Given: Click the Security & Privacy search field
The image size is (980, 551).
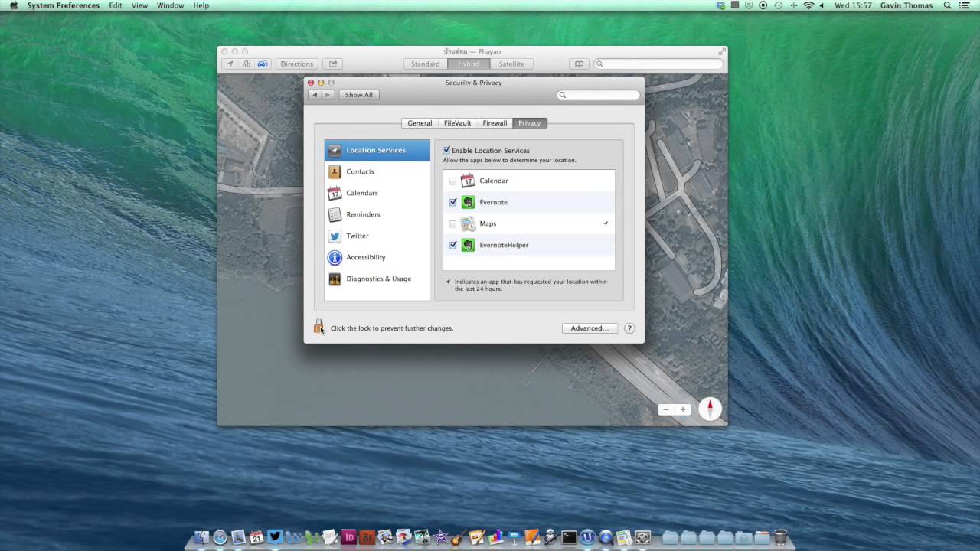Looking at the screenshot, I should tap(598, 94).
